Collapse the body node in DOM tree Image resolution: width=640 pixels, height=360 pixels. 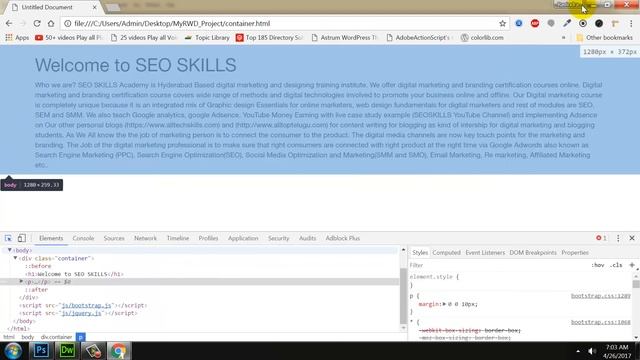pyautogui.click(x=10, y=250)
